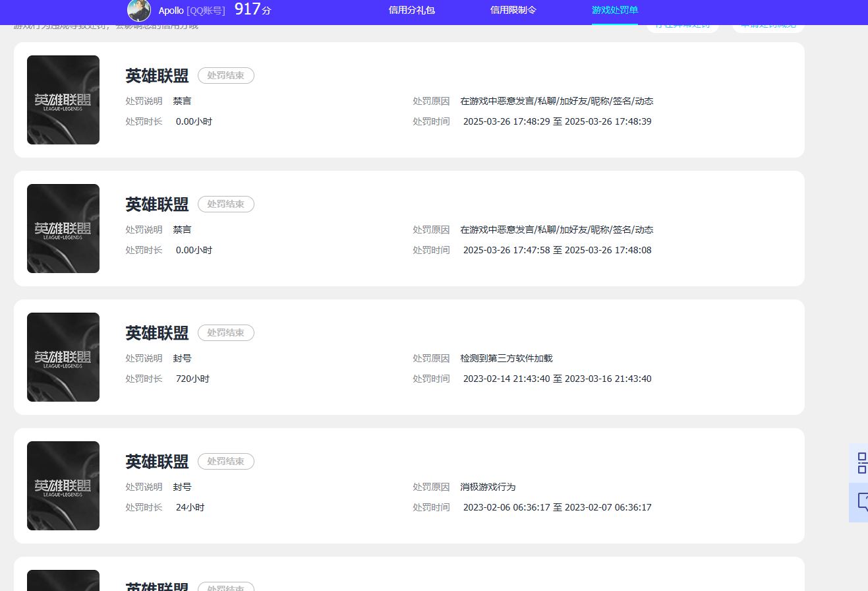Click the game icon beside 消极游戏行为 penalty

pos(63,485)
